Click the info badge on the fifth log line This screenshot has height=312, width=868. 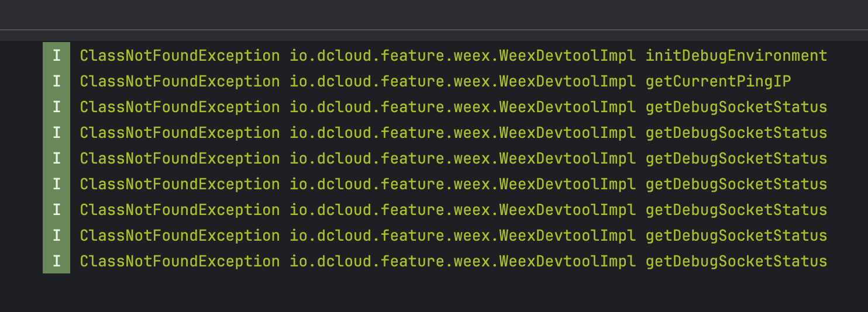[x=56, y=158]
